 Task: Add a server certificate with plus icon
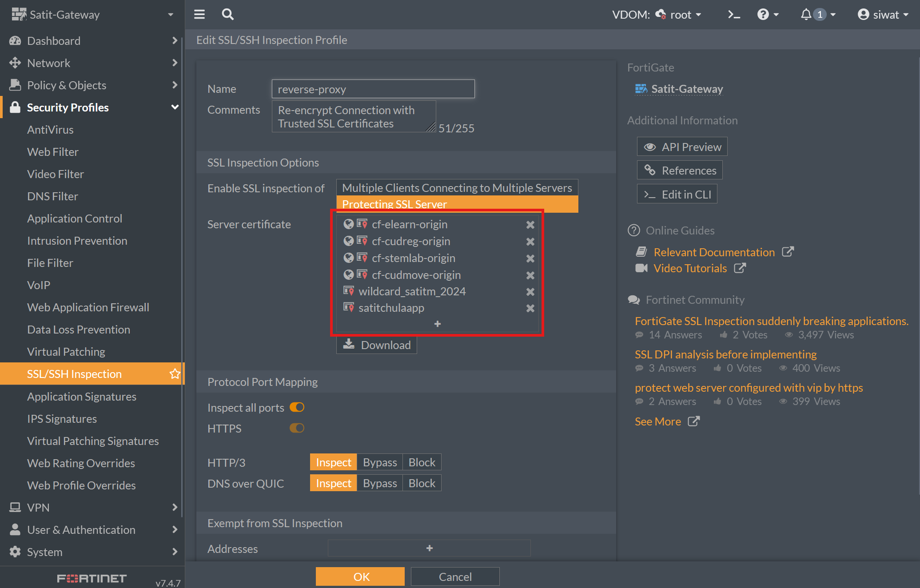[x=438, y=324]
